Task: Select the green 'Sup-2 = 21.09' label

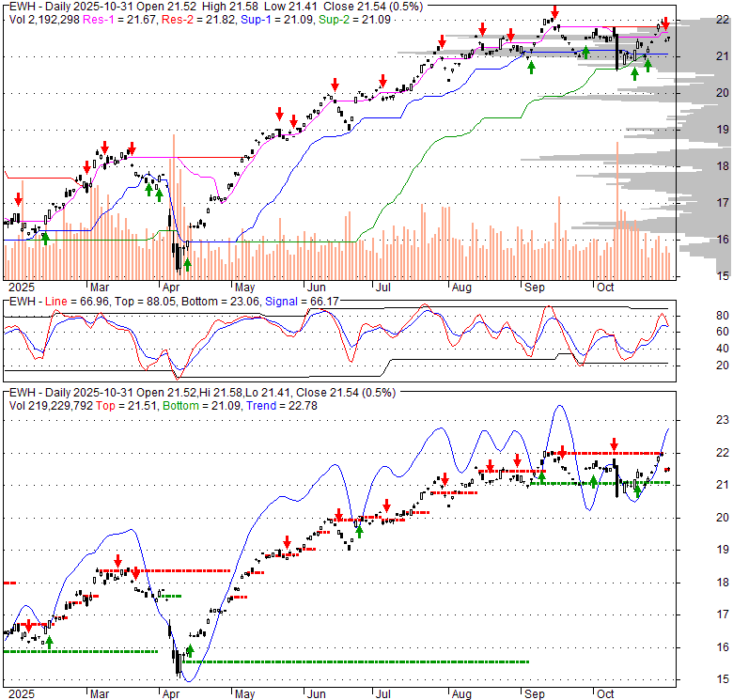Action: point(354,20)
